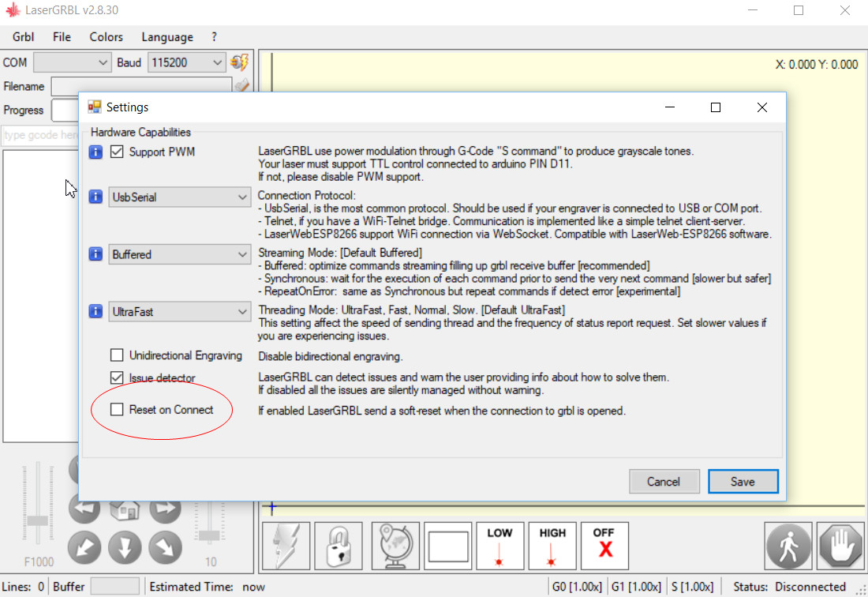Viewport: 868px width, 597px height.
Task: Click the HIGH laser power icon
Action: point(552,546)
